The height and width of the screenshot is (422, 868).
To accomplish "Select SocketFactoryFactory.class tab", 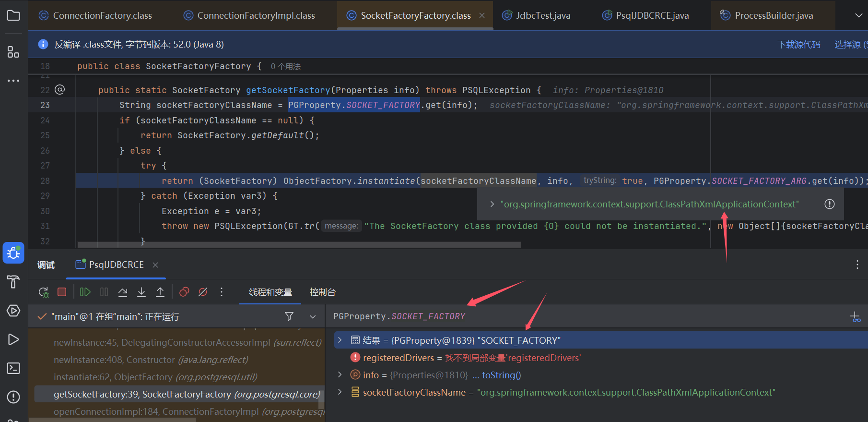I will pyautogui.click(x=415, y=15).
